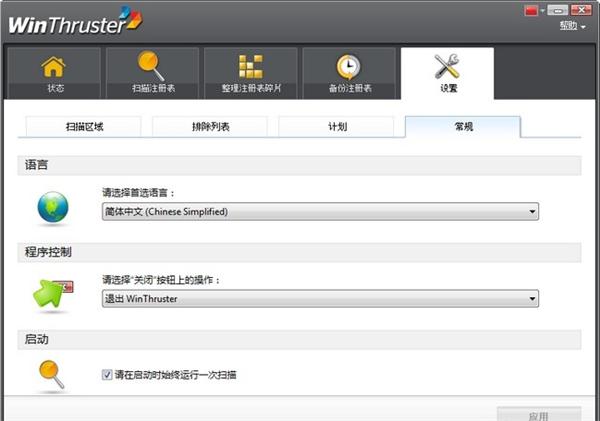Uncheck 请在启动时始终运行一次扫描 checkbox

pyautogui.click(x=107, y=375)
